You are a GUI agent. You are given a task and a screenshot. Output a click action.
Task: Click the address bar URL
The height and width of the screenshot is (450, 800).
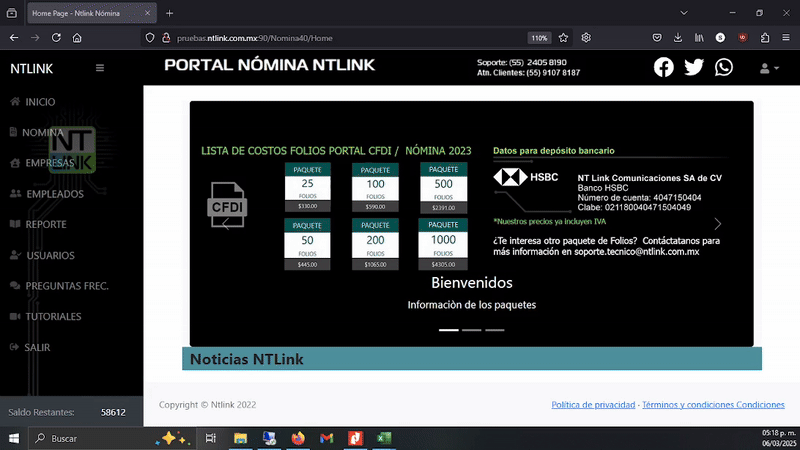pyautogui.click(x=255, y=38)
